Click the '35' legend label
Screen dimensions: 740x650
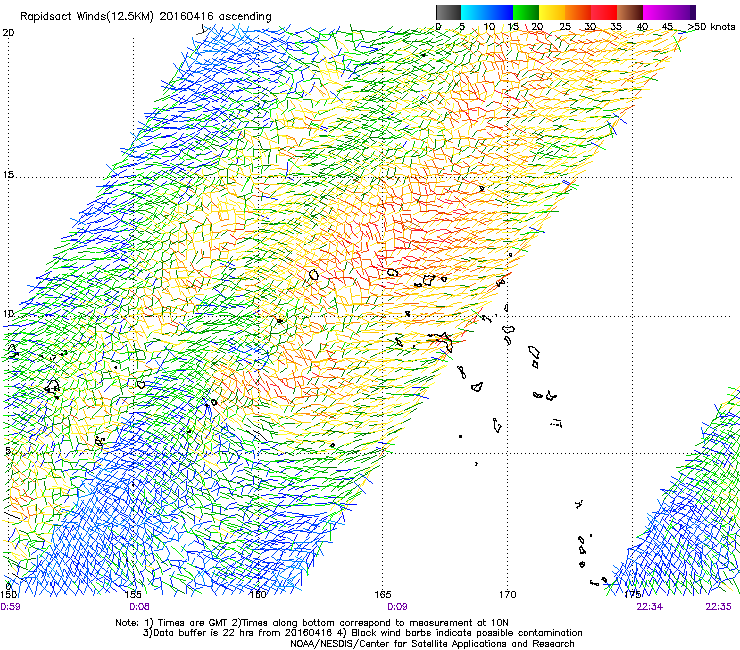coord(616,27)
